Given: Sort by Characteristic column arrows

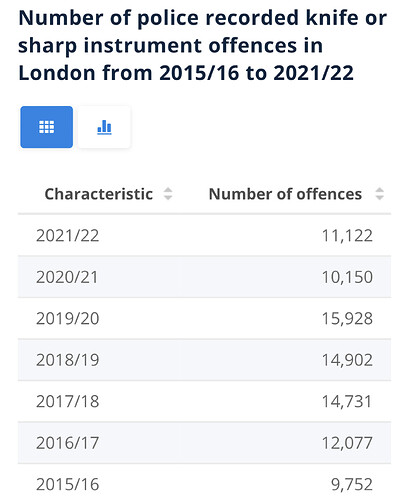Looking at the screenshot, I should tap(168, 194).
